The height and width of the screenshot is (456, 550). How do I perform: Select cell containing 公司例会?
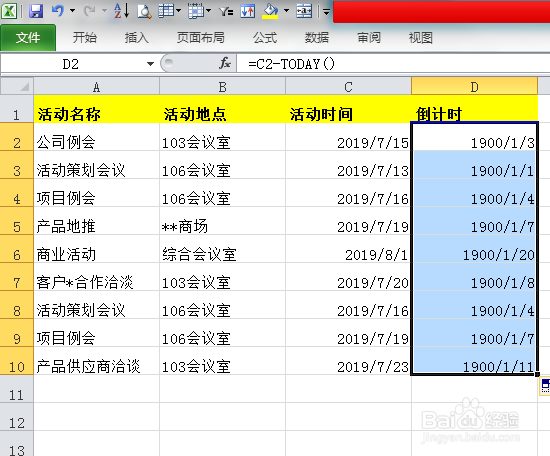point(96,137)
